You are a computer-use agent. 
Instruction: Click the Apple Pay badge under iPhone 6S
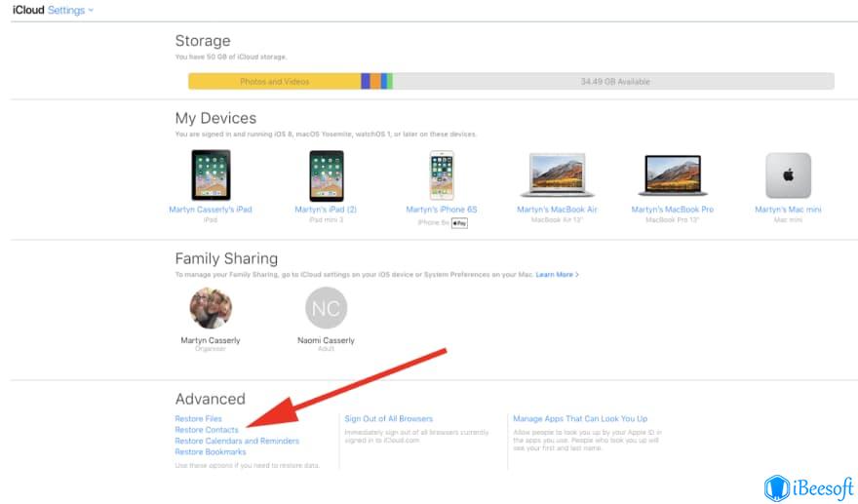click(459, 223)
